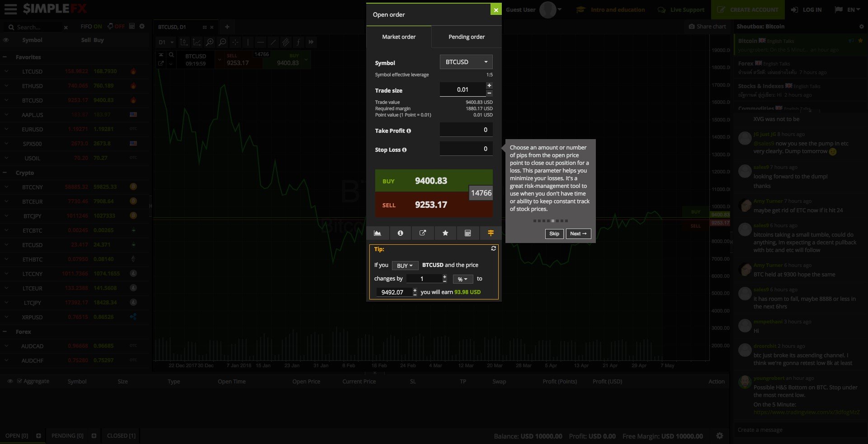The width and height of the screenshot is (868, 444).
Task: Toggle favorite star on Bitcoin shoutbox
Action: 861,41
